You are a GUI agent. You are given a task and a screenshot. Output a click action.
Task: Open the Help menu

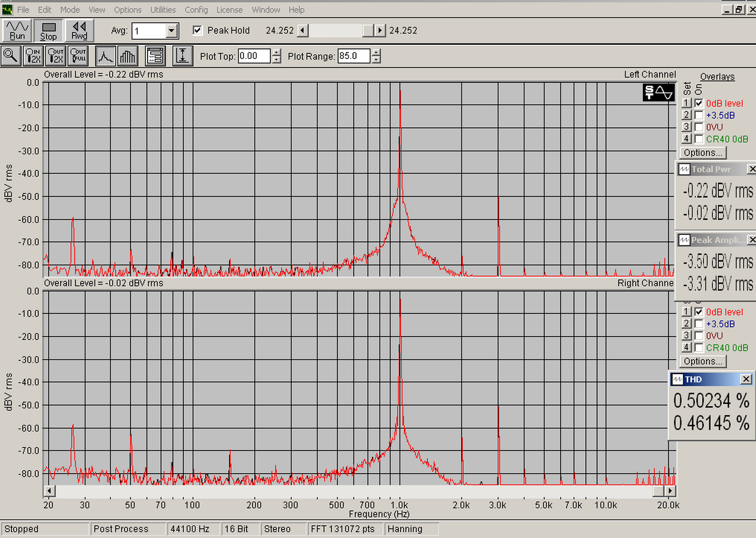[296, 10]
